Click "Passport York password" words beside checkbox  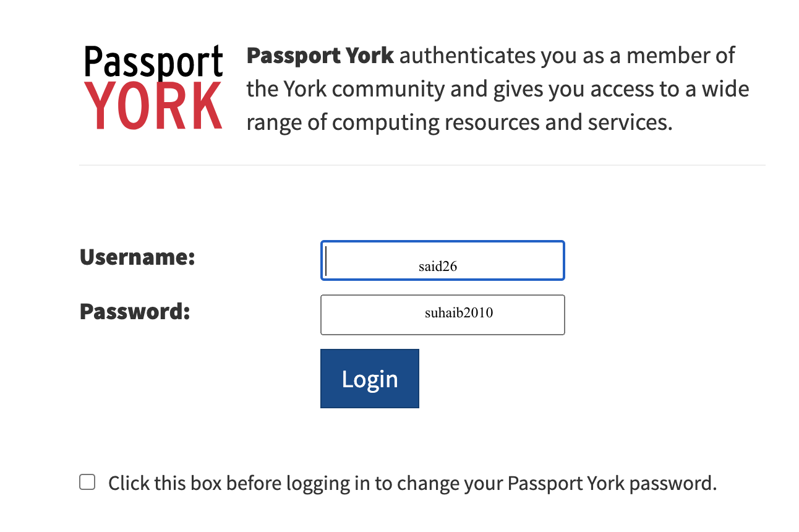click(x=609, y=483)
